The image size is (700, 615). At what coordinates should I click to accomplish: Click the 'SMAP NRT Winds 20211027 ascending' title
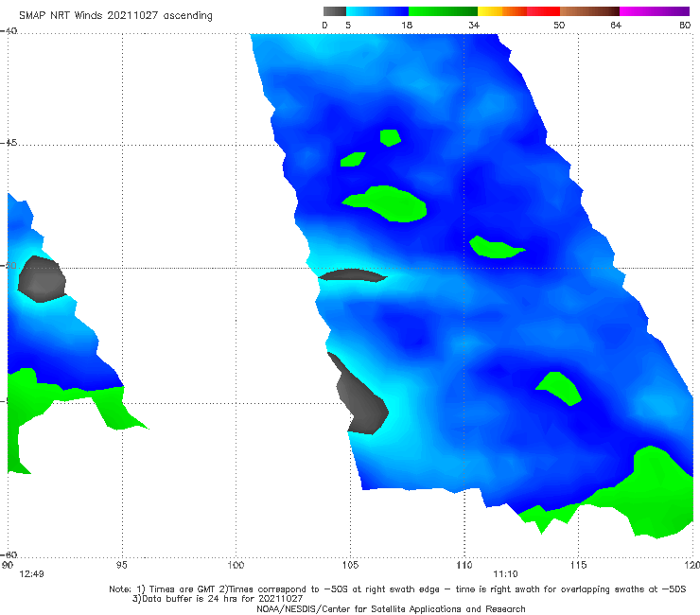pyautogui.click(x=115, y=16)
